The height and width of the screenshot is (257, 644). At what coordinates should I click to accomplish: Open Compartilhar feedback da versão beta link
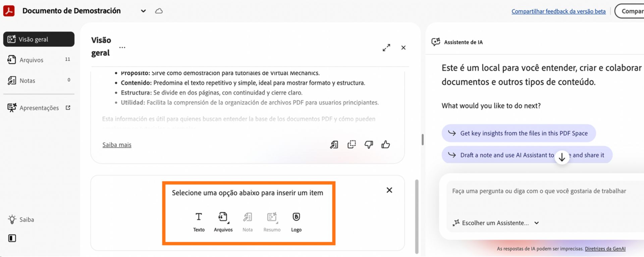pos(558,11)
